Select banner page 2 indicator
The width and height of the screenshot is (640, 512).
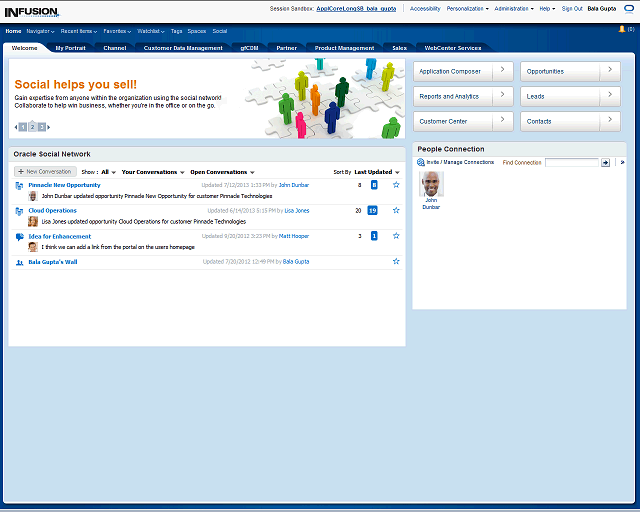click(x=32, y=127)
